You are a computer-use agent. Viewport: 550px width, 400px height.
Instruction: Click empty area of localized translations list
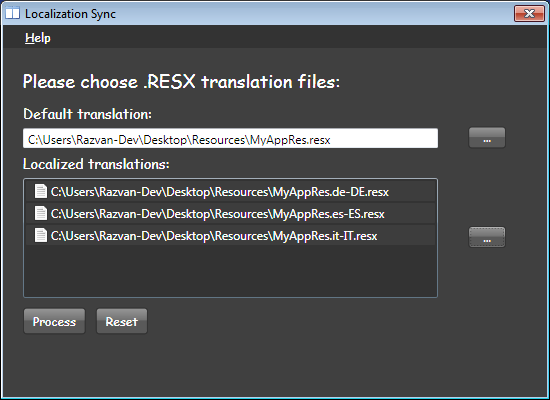tap(230, 271)
